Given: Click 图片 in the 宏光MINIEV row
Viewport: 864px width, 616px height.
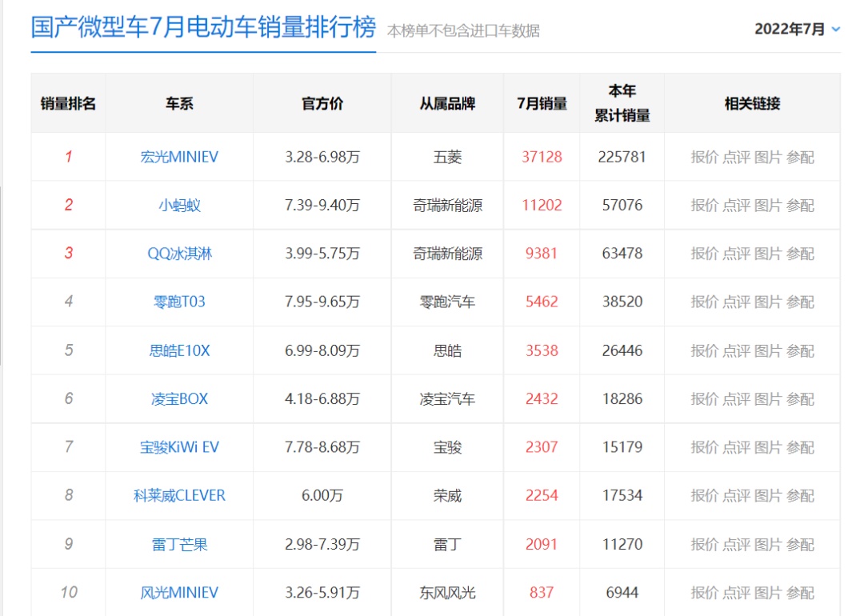Looking at the screenshot, I should pos(768,157).
